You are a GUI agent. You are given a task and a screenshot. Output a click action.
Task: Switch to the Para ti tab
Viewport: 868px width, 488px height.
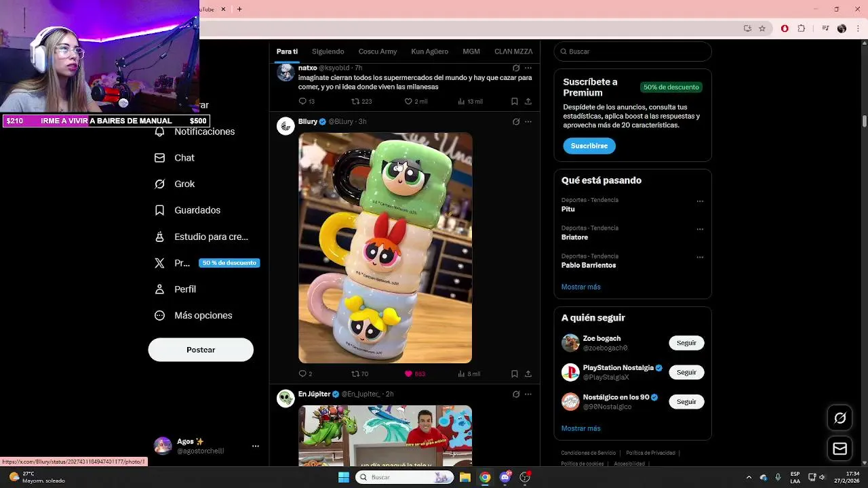[x=287, y=52]
